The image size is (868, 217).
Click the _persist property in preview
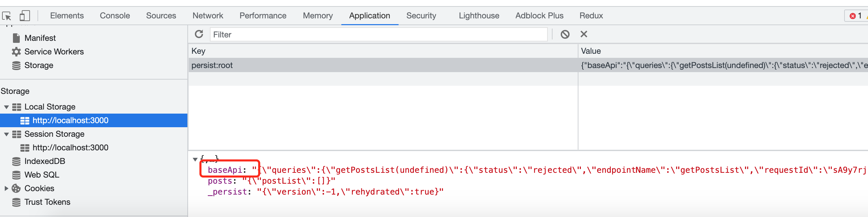(x=227, y=191)
